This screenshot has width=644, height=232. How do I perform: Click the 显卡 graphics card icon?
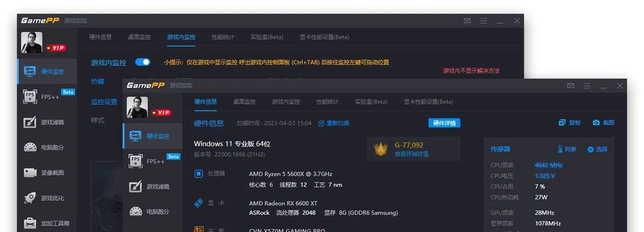pos(199,203)
